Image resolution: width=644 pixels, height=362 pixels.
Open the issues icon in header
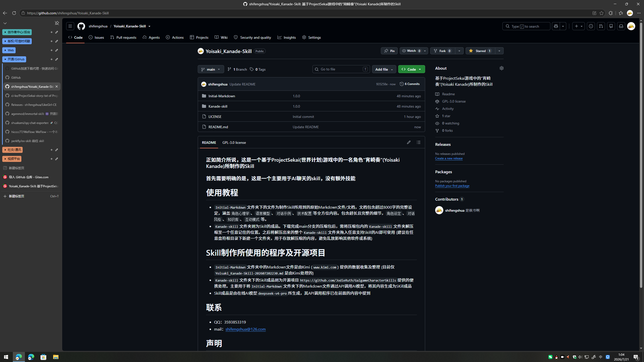click(x=591, y=26)
